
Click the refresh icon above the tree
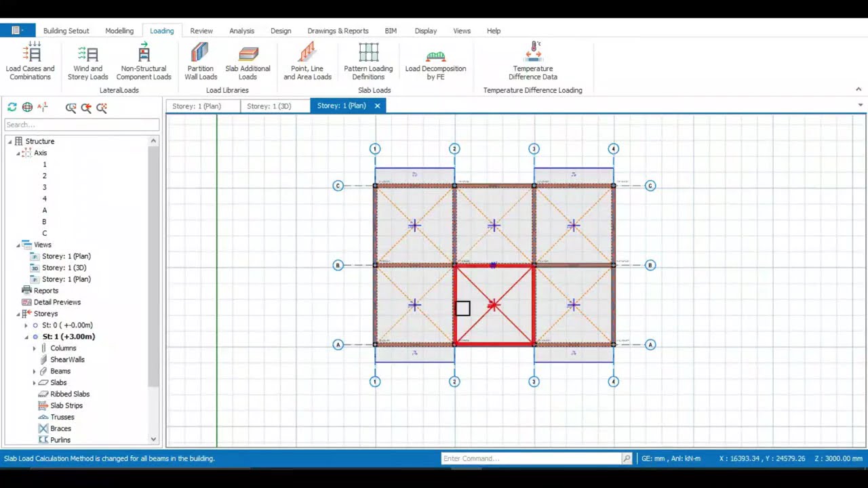click(12, 107)
